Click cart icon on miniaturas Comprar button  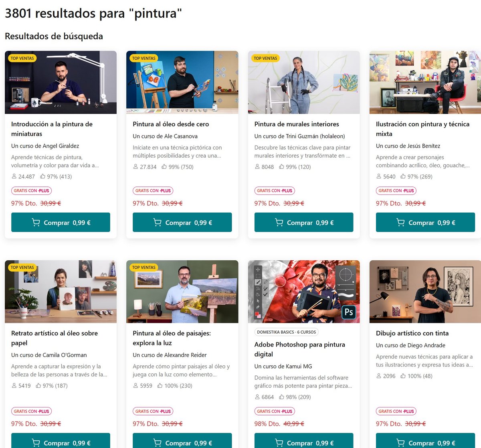pos(36,223)
